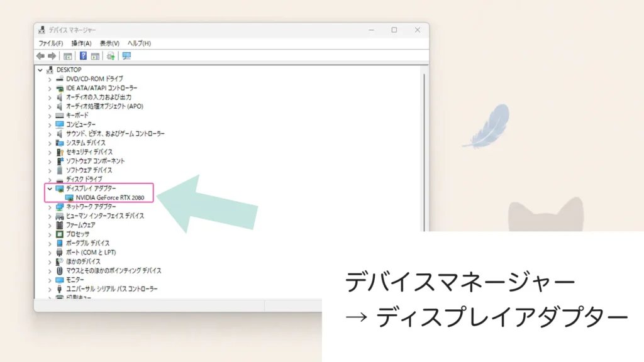The height and width of the screenshot is (362, 644).
Task: Select ポータブル デバイス row label
Action: (x=88, y=243)
